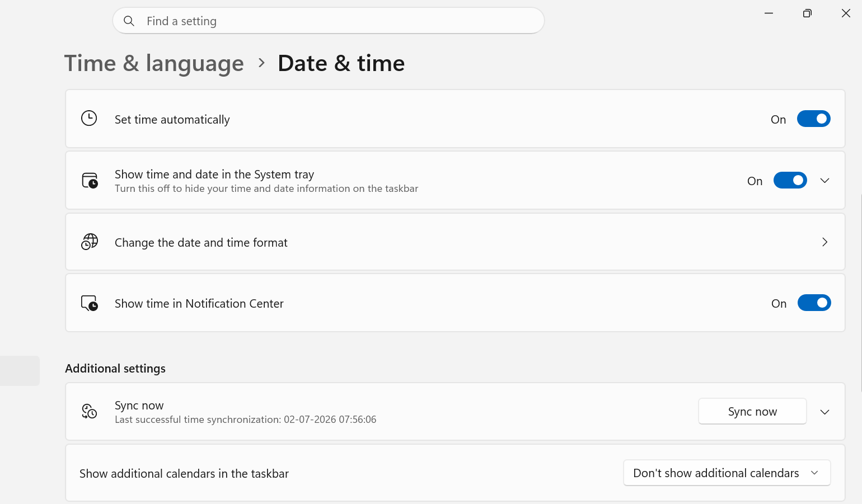
Task: Focus the Find a setting search box
Action: [x=329, y=21]
